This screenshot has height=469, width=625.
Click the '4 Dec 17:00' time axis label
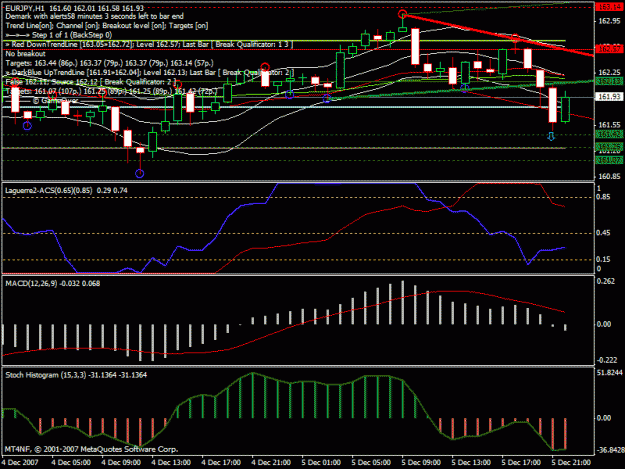click(221, 463)
